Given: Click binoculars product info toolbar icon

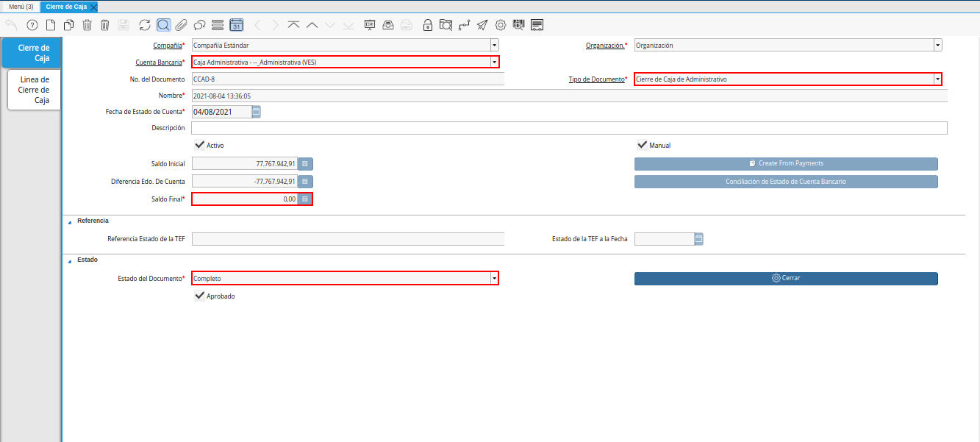Looking at the screenshot, I should point(519,25).
